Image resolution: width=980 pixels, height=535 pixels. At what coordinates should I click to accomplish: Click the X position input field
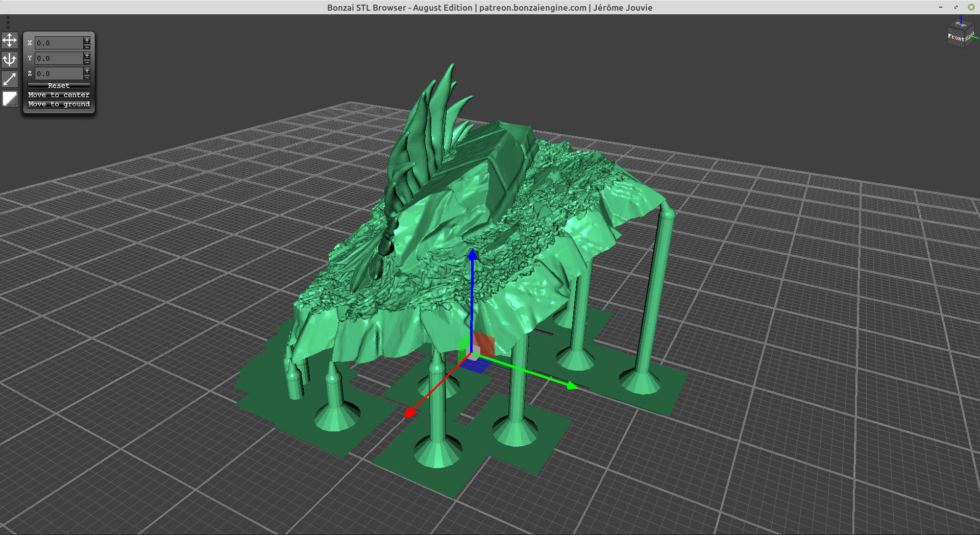pos(59,43)
